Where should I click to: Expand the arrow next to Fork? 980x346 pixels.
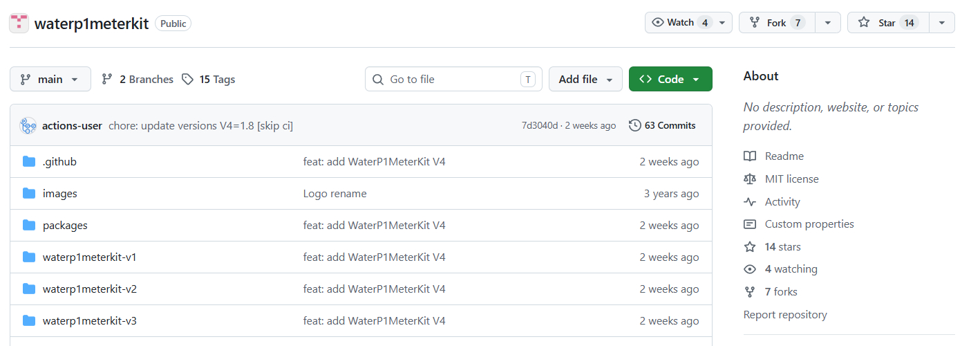[828, 23]
